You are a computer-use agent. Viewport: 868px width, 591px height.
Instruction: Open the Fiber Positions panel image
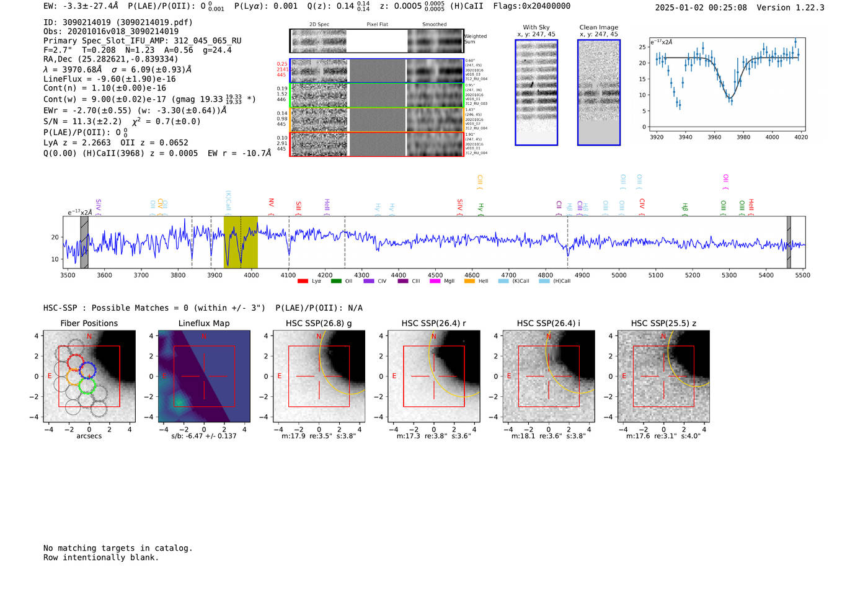[x=89, y=376]
